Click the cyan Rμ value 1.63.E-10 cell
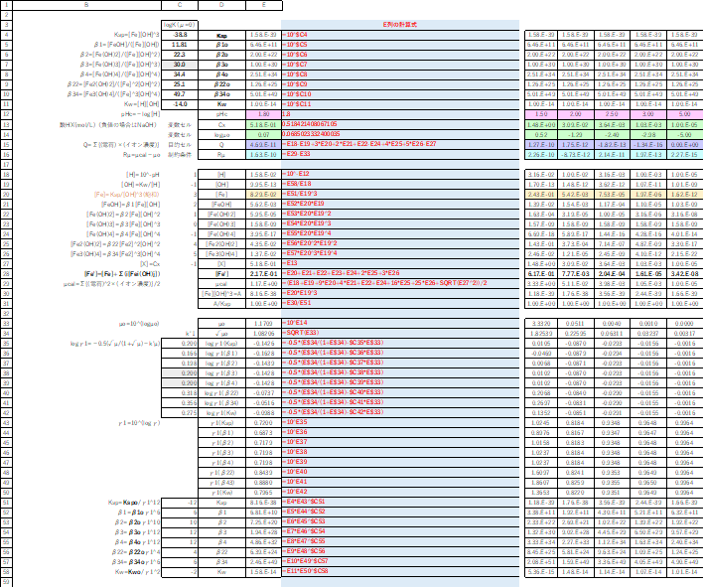The image size is (704, 588). 264,155
